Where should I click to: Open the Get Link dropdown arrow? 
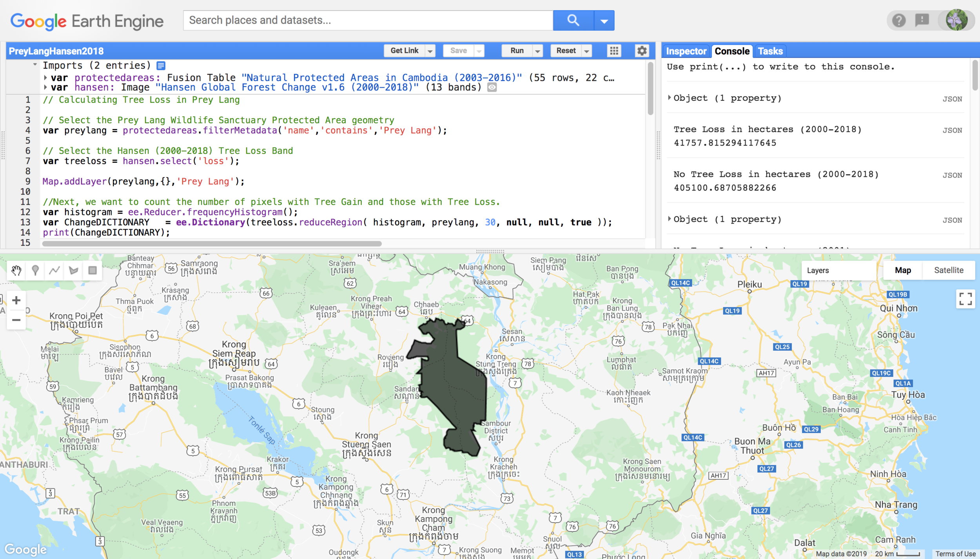tap(430, 51)
